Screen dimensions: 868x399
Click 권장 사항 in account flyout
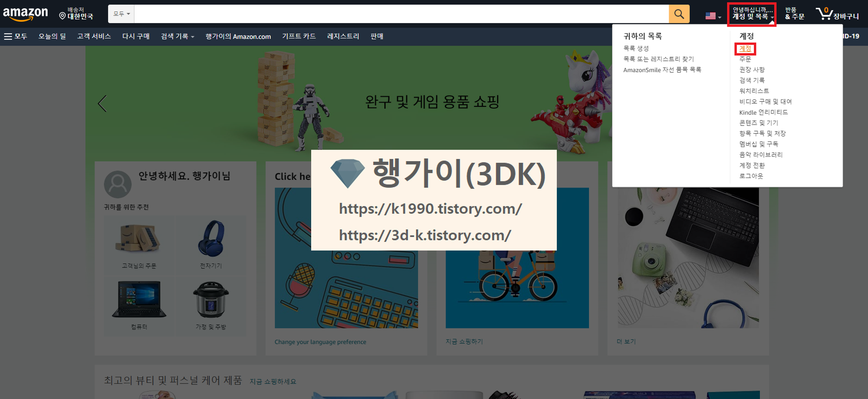click(752, 70)
